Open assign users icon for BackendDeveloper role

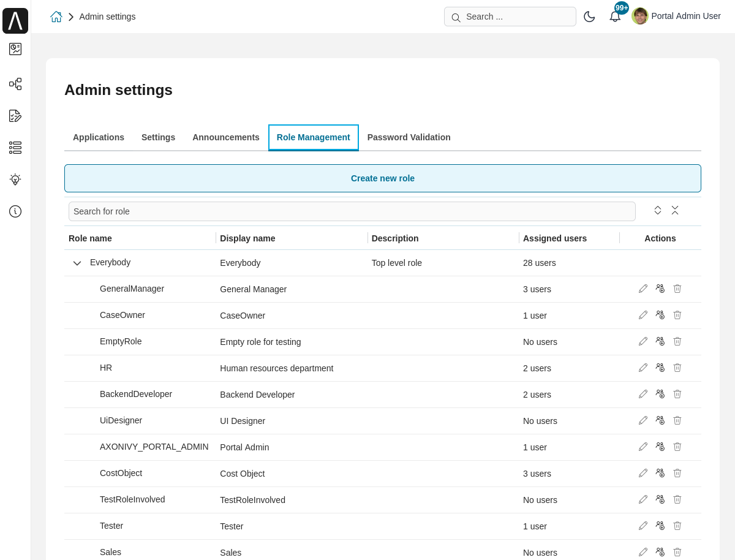660,393
